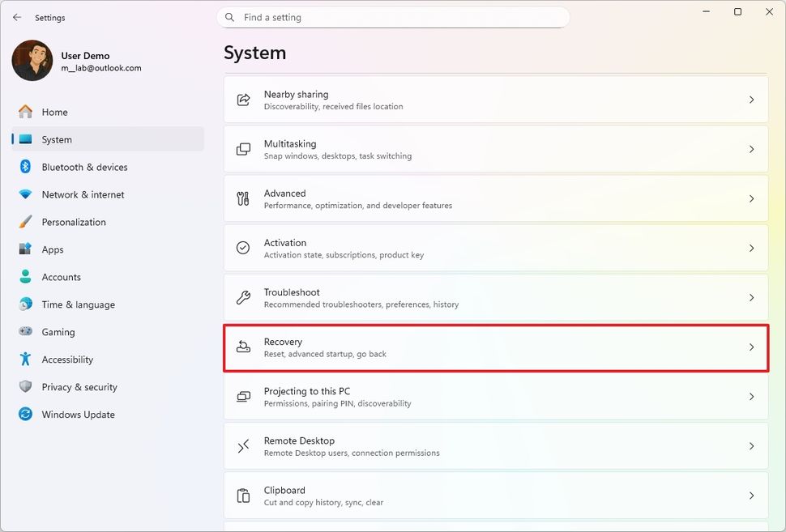
Task: Click the Windows Update sidebar icon
Action: point(26,415)
